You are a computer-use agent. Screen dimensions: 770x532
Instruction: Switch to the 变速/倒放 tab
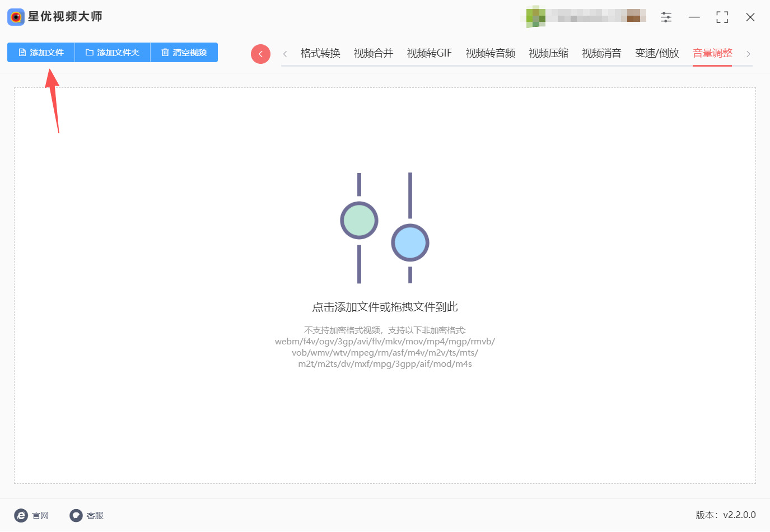click(x=657, y=53)
